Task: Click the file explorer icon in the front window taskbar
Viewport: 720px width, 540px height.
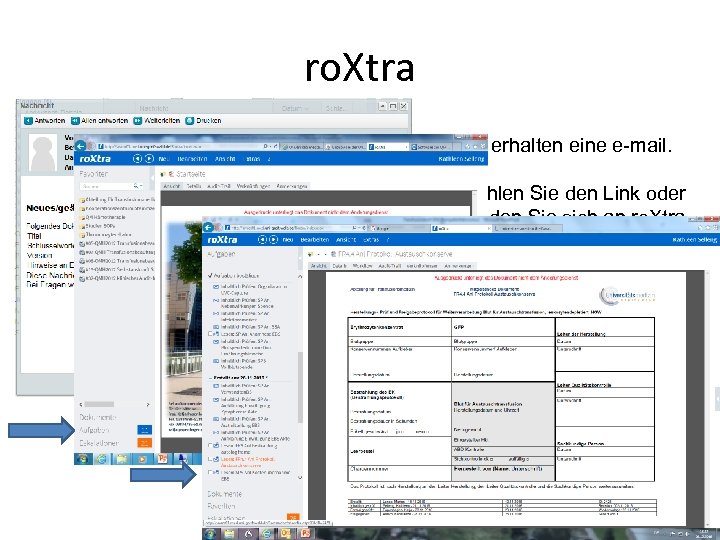Action: coord(229,534)
